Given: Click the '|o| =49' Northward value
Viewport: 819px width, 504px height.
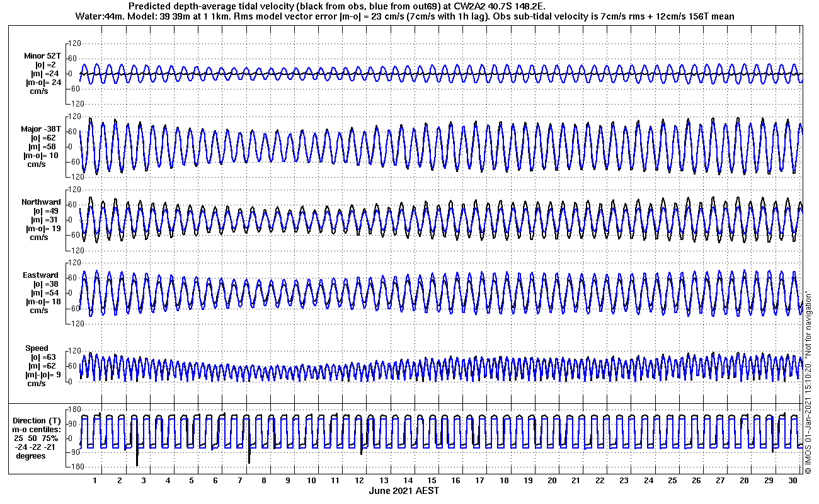Looking at the screenshot, I should (x=44, y=211).
